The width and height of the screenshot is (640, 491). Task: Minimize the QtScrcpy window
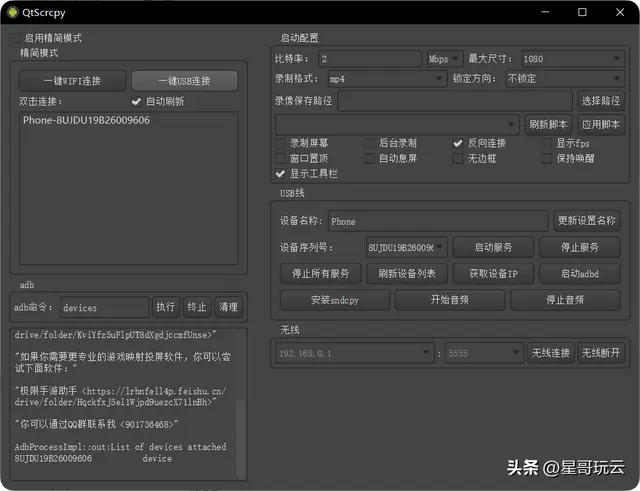tap(545, 12)
